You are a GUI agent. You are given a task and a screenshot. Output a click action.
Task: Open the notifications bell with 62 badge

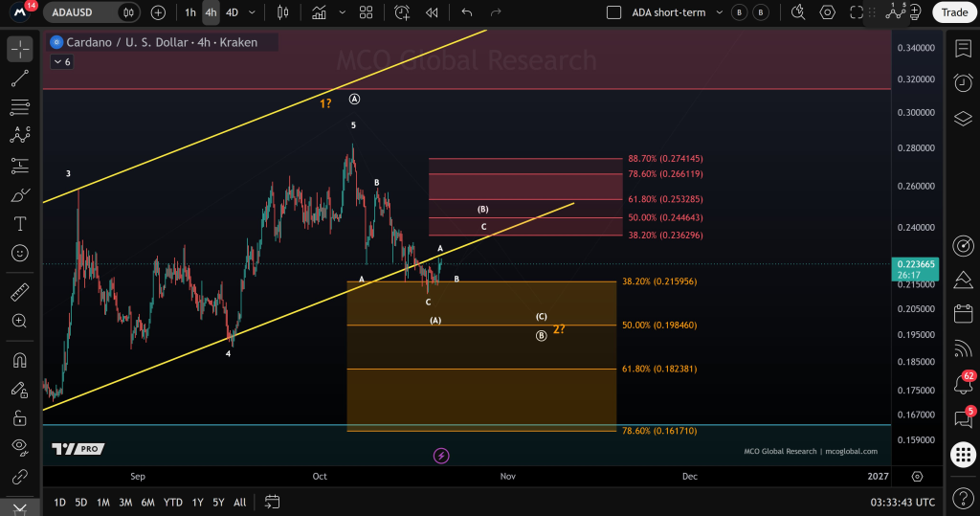coord(963,383)
